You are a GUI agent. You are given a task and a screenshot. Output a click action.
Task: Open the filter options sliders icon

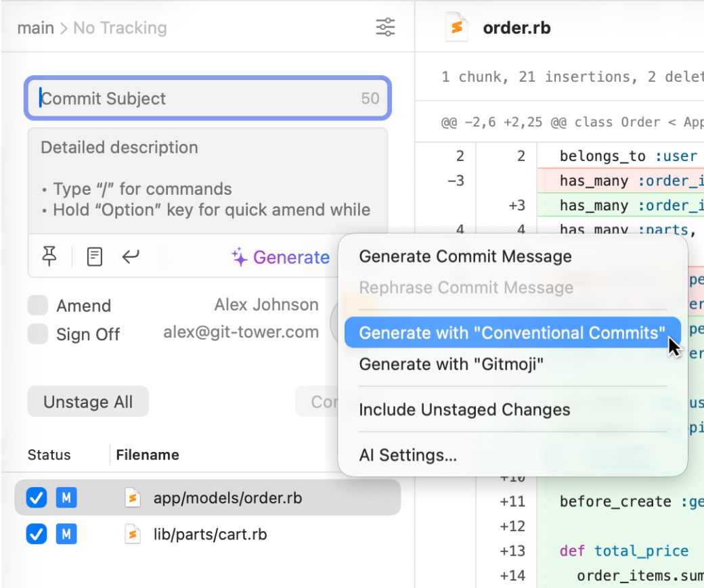pyautogui.click(x=385, y=28)
